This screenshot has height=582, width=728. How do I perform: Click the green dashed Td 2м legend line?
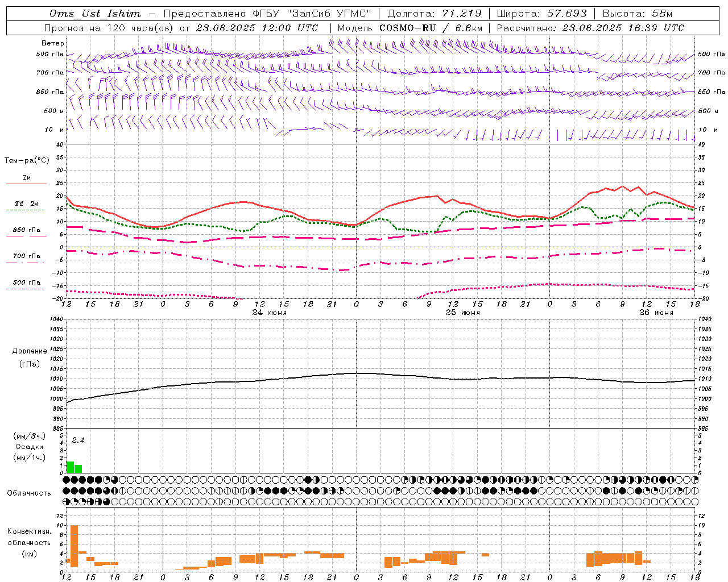[x=26, y=210]
